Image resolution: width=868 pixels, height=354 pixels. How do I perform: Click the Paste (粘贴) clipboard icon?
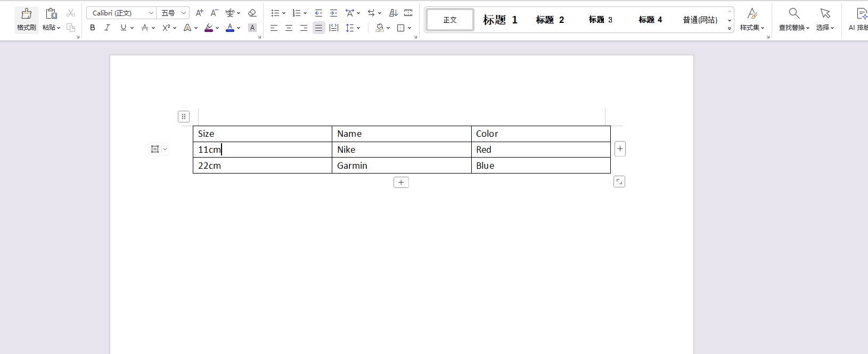pyautogui.click(x=51, y=13)
